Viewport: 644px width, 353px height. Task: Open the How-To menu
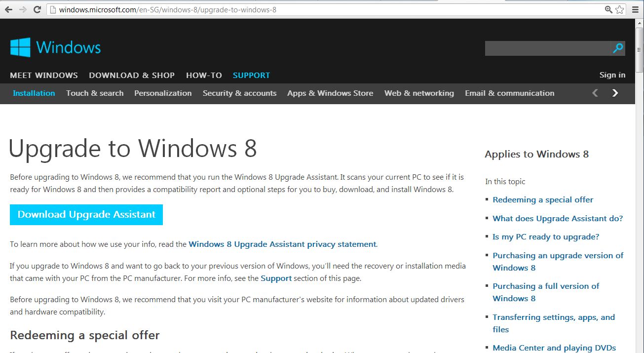pyautogui.click(x=204, y=75)
